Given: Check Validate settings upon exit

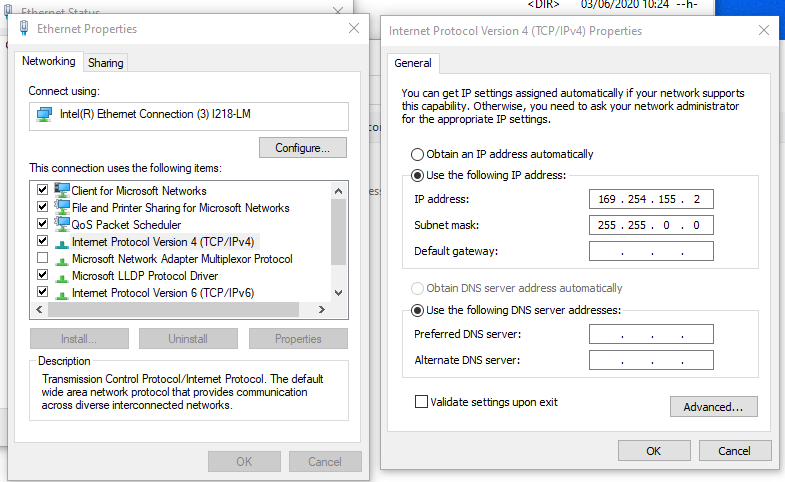Looking at the screenshot, I should (421, 402).
